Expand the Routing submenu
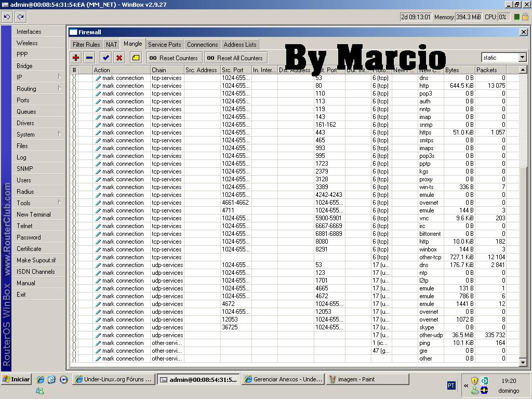Image resolution: width=532 pixels, height=399 pixels. point(59,88)
